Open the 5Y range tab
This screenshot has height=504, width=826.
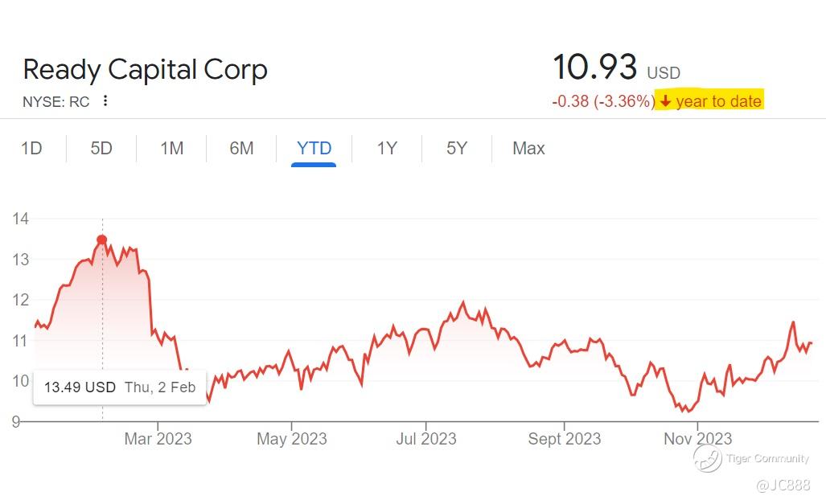(457, 149)
